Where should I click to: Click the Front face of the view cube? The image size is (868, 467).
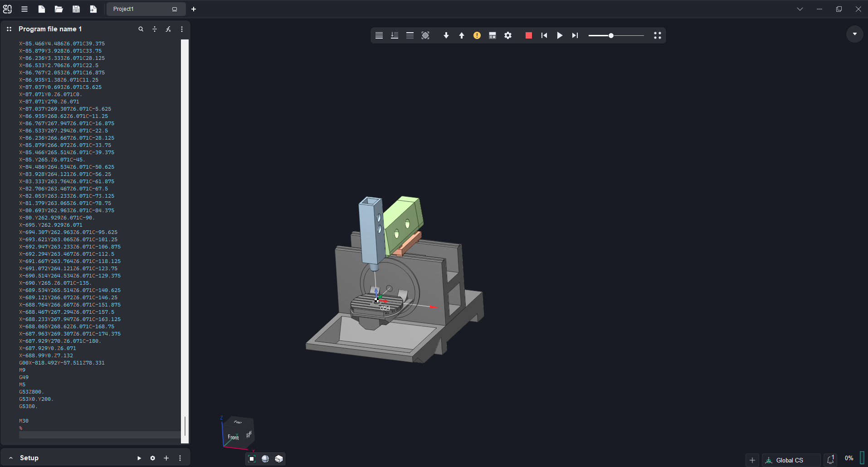pyautogui.click(x=233, y=437)
